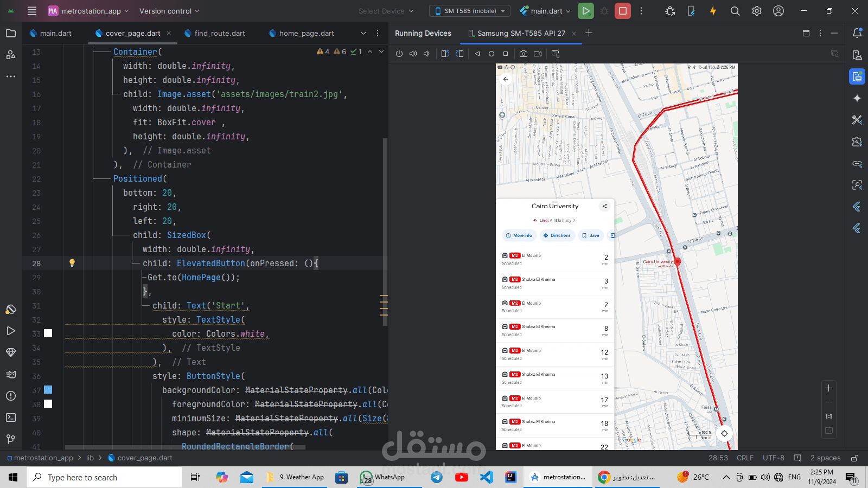
Task: Go to next highlighted error arrow
Action: click(x=381, y=52)
